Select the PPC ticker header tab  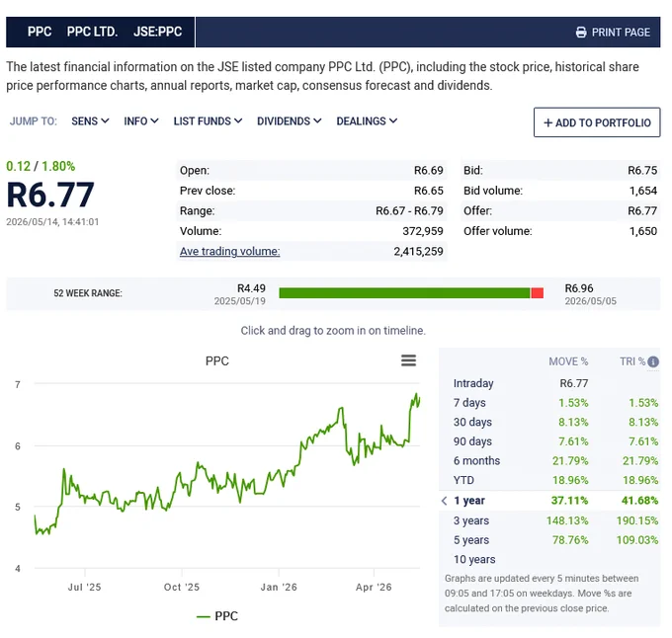[40, 32]
